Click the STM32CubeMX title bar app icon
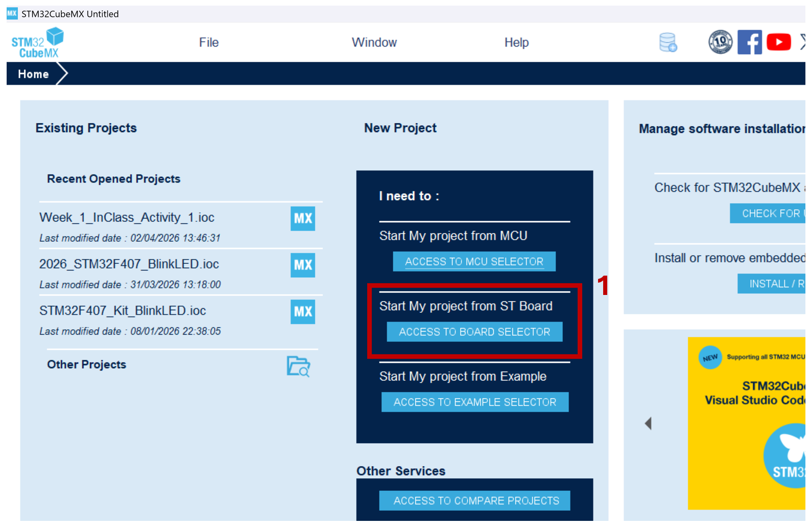Image resolution: width=812 pixels, height=526 pixels. [12, 13]
